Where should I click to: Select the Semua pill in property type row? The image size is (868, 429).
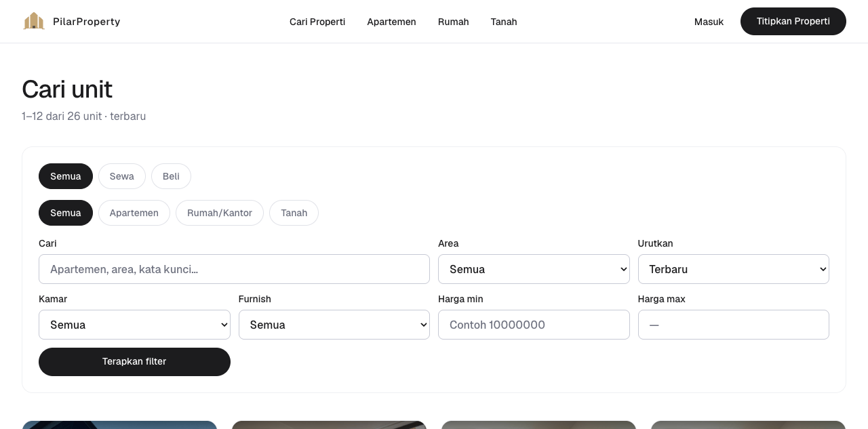point(66,213)
